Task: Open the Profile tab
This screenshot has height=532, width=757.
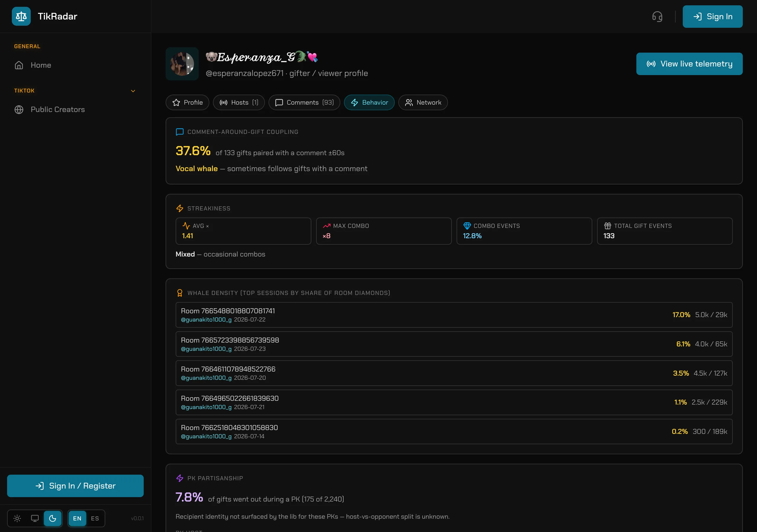Action: pyautogui.click(x=187, y=103)
